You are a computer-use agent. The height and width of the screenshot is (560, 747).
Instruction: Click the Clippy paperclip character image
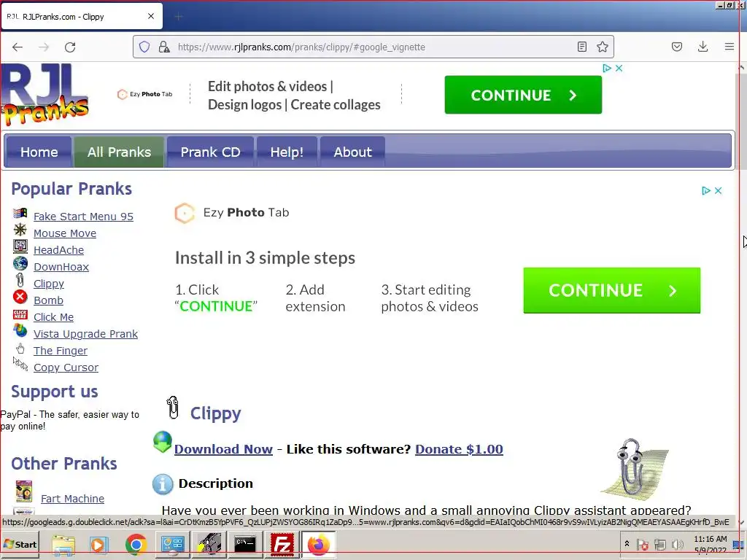pos(634,469)
